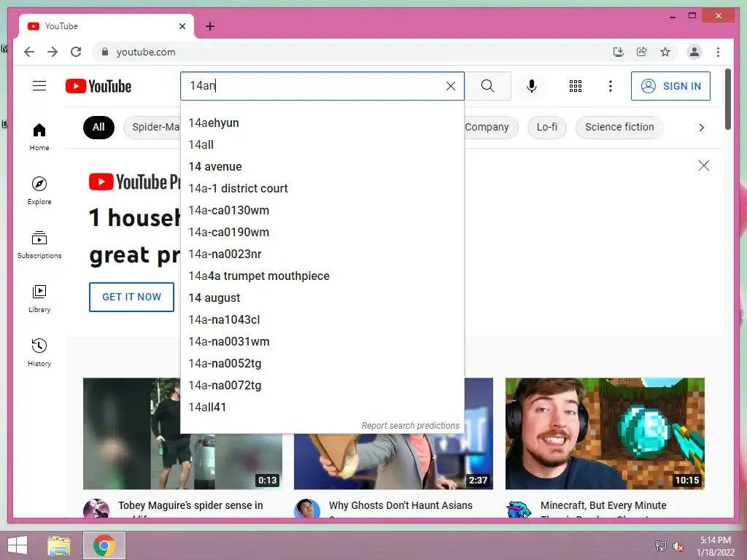
Task: Click the YouTube logo
Action: tap(98, 86)
